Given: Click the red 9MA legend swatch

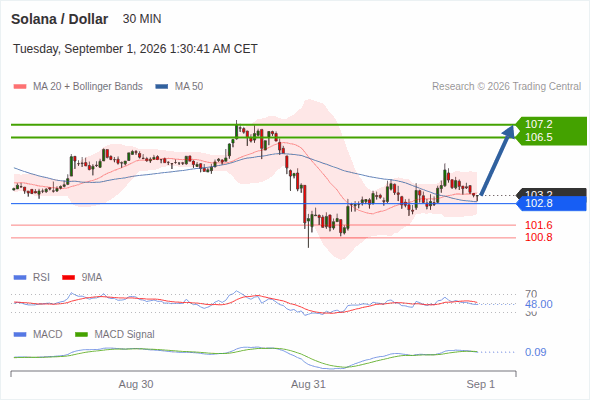Looking at the screenshot, I should (x=68, y=278).
